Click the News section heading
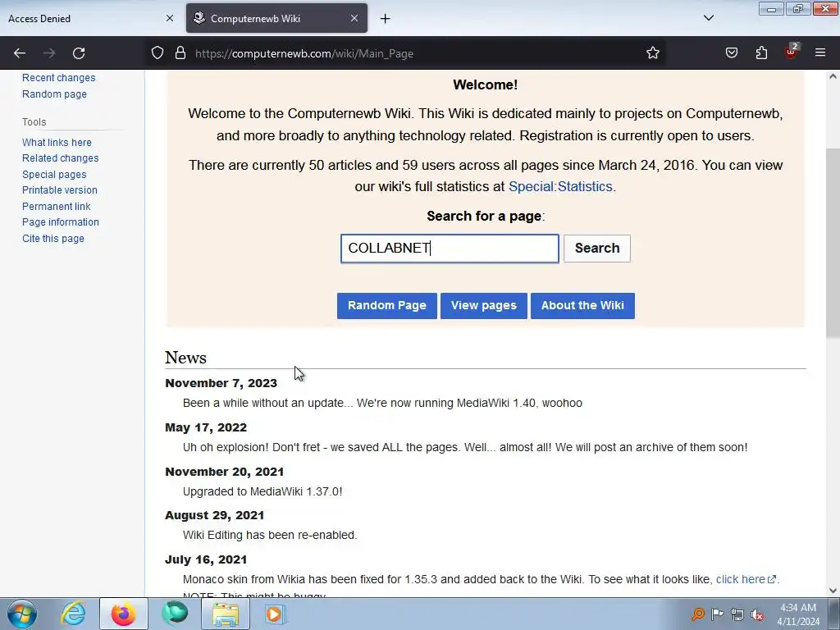This screenshot has height=630, width=840. 185,358
